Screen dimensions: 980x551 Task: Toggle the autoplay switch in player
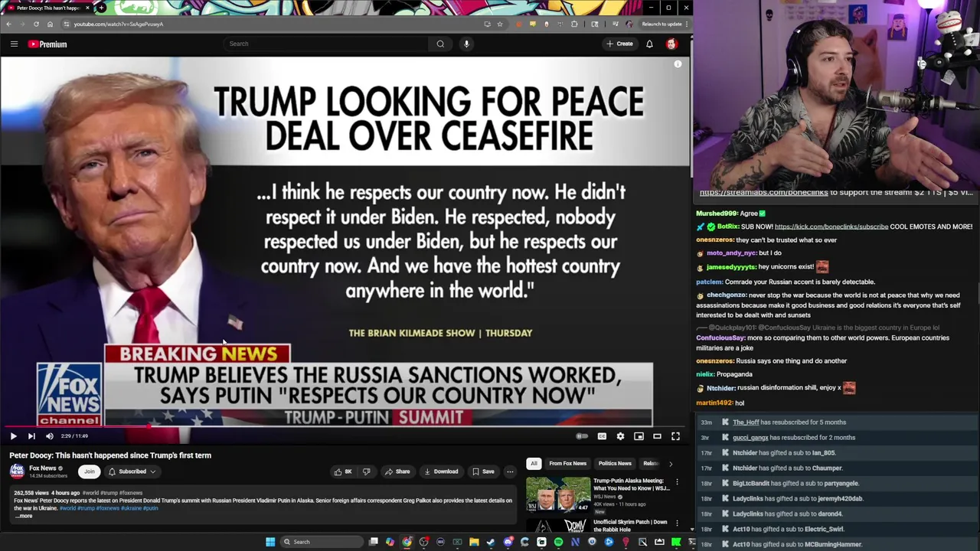[x=582, y=436]
